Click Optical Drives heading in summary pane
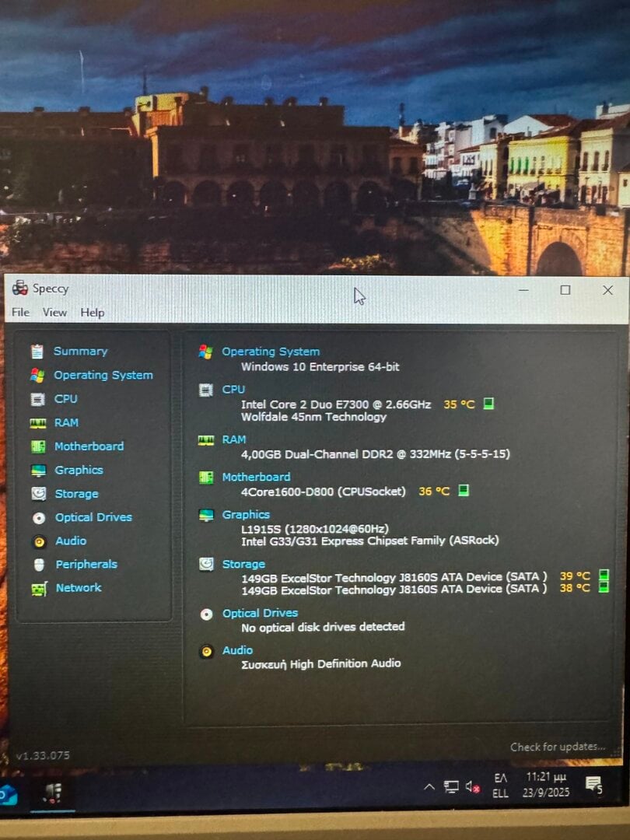 [261, 613]
